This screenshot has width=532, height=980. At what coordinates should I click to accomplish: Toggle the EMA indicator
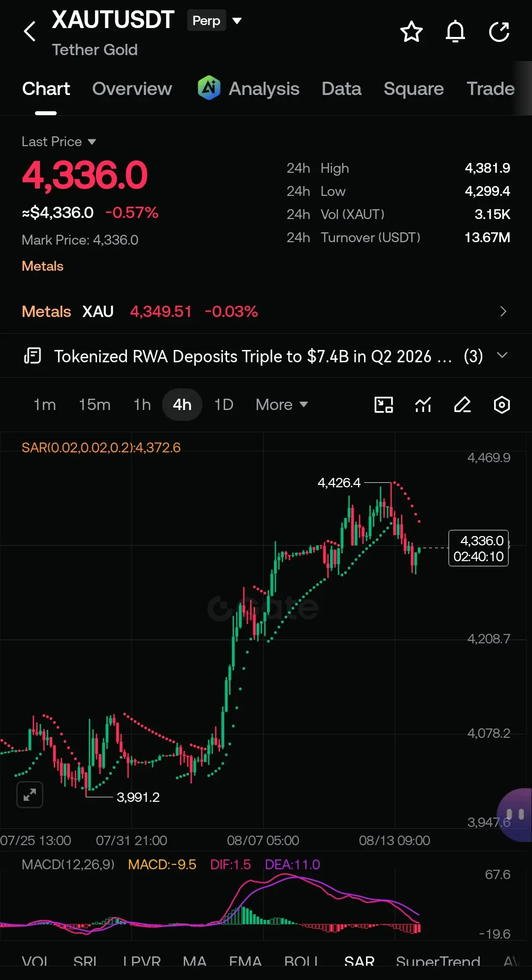[x=245, y=961]
